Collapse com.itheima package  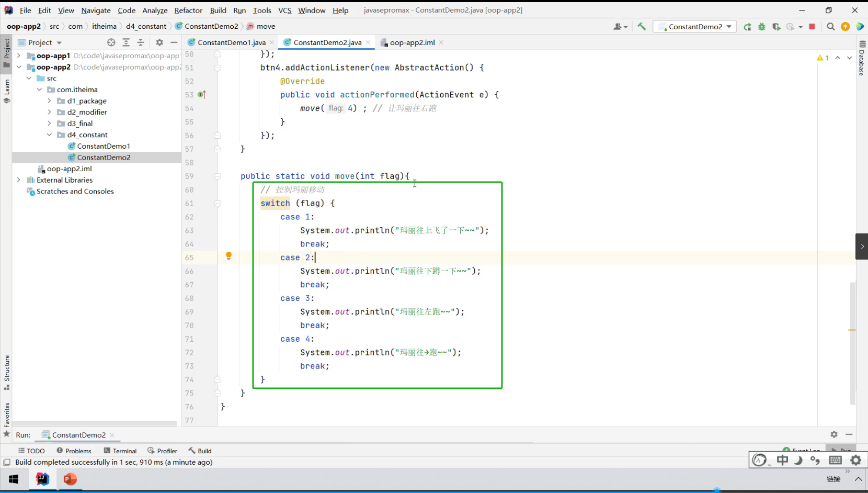click(39, 89)
